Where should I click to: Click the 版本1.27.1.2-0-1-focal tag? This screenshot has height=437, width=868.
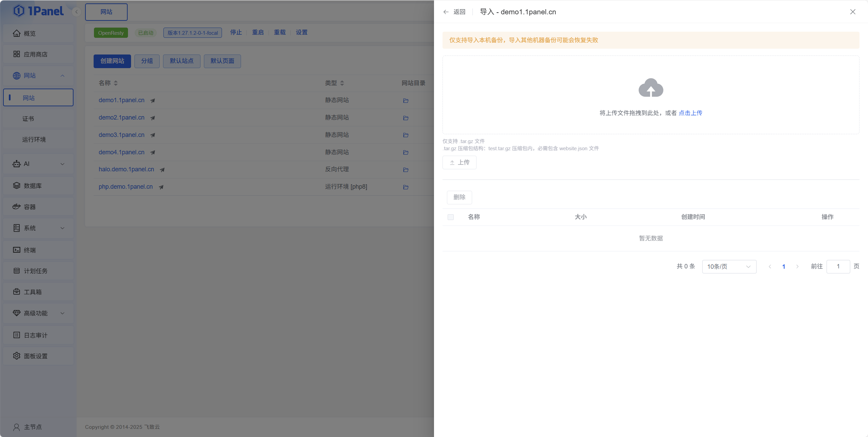(193, 33)
